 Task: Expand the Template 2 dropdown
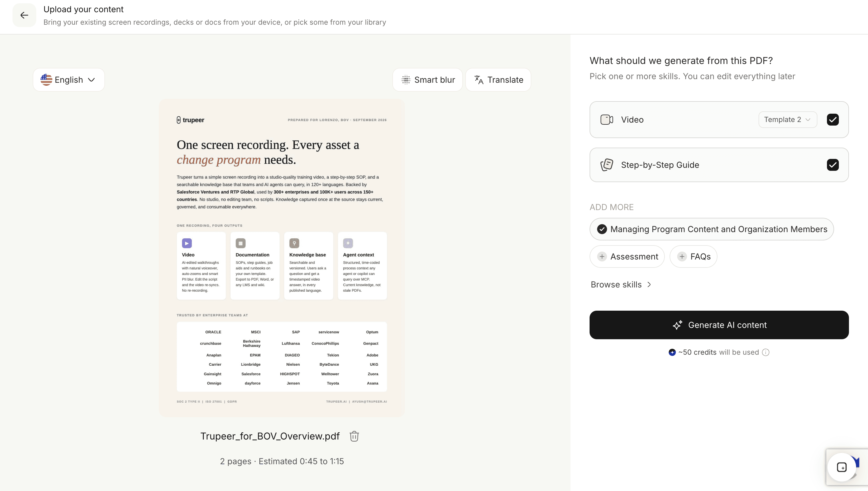[x=787, y=120]
